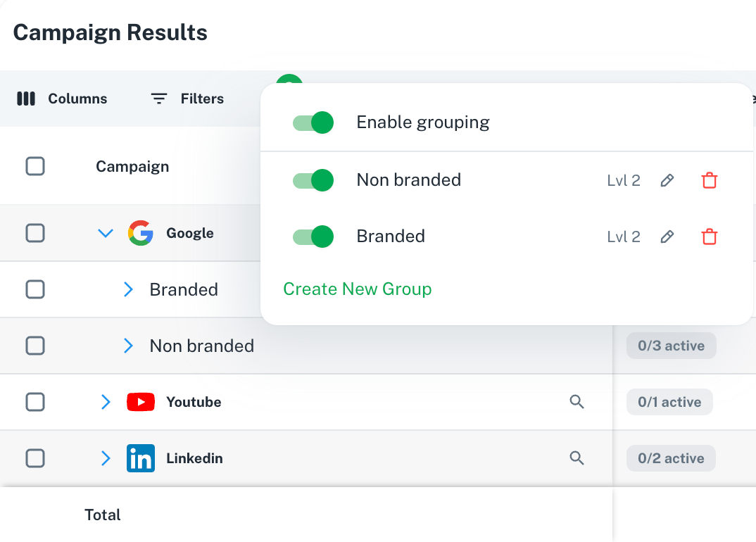756x542 pixels.
Task: Delete the Non branded group
Action: [710, 181]
